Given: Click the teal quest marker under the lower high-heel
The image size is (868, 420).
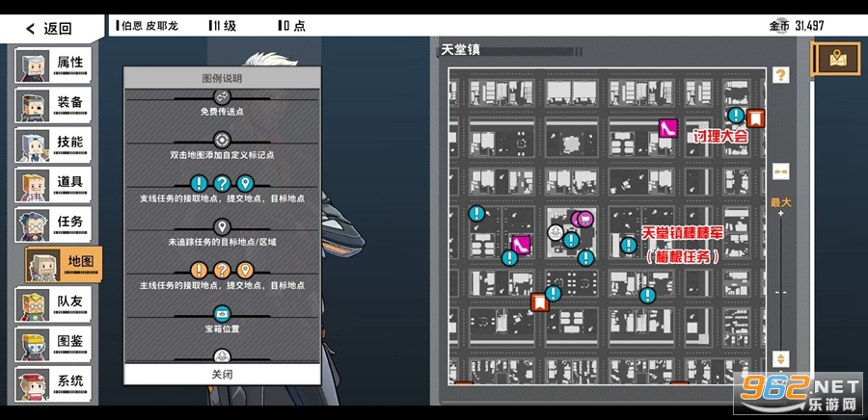Looking at the screenshot, I should click(x=509, y=258).
